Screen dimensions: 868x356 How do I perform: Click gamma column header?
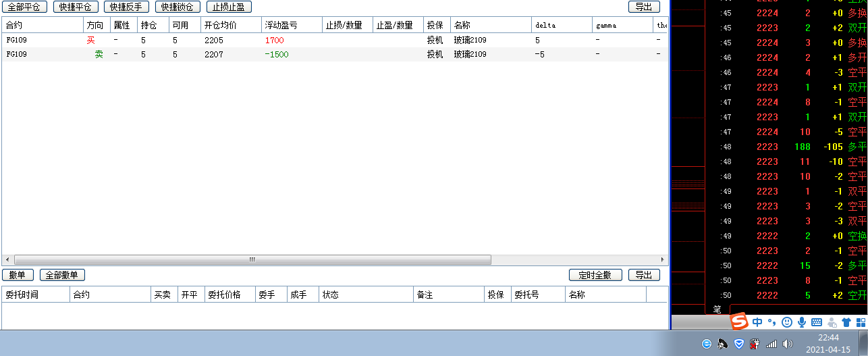tap(622, 25)
